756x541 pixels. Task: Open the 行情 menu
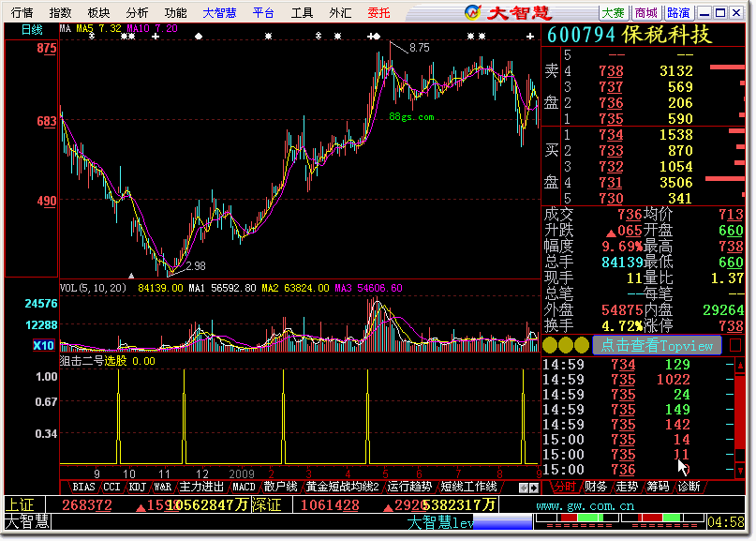point(22,13)
